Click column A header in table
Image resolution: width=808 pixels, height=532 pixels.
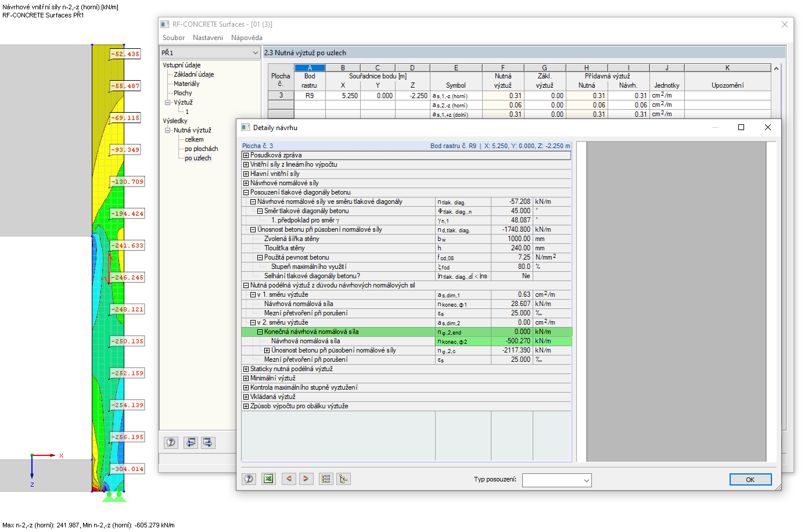(310, 68)
